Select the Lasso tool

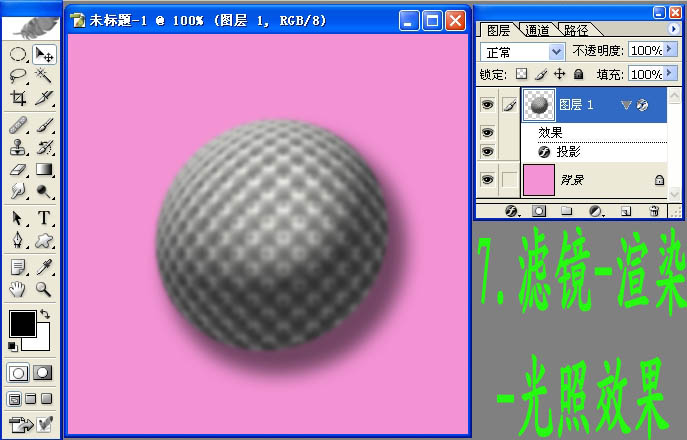coord(18,76)
